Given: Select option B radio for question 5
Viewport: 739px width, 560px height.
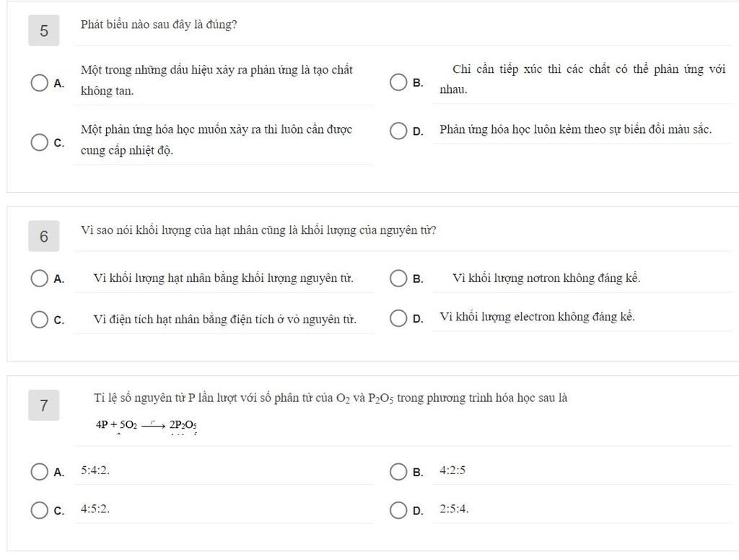Looking at the screenshot, I should 398,82.
